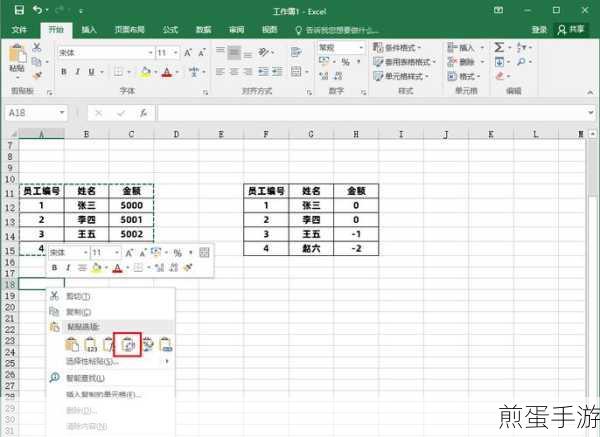Toggle Bold in the floating mini toolbar

54,267
